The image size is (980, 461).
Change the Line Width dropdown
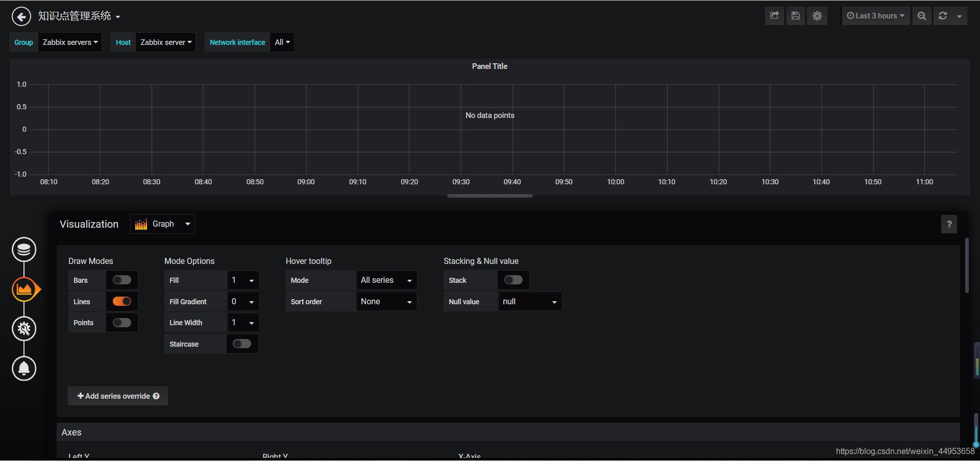tap(243, 323)
